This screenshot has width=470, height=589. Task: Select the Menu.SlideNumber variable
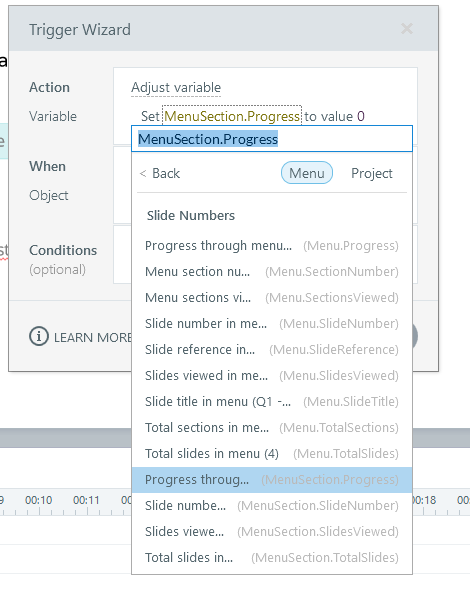point(272,323)
